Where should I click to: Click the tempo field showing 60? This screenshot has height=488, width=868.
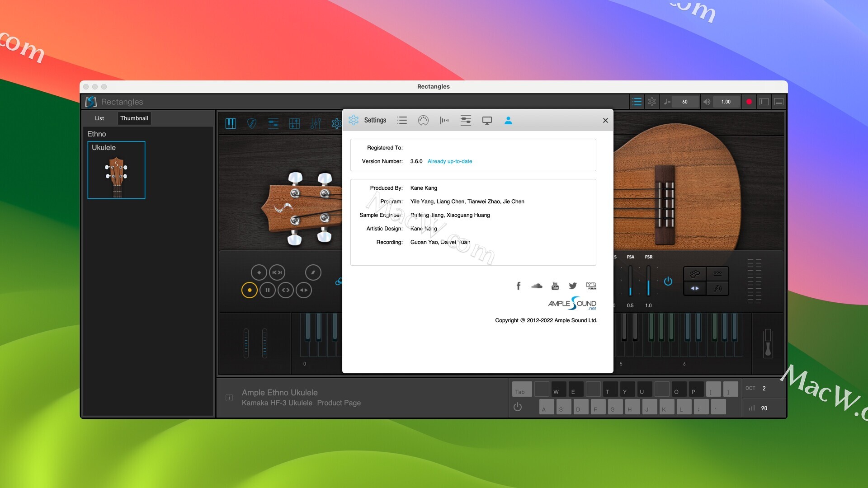tap(685, 102)
